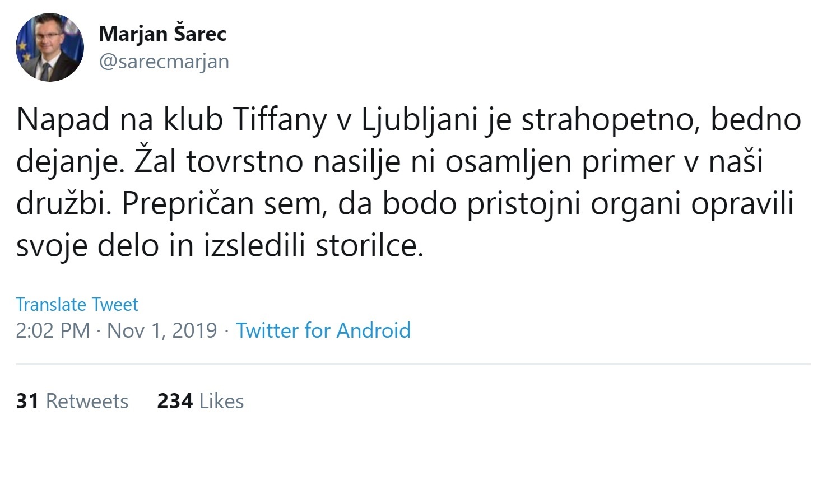Click Marjan Šarec's profile avatar
Image resolution: width=827 pixels, height=504 pixels.
[50, 48]
